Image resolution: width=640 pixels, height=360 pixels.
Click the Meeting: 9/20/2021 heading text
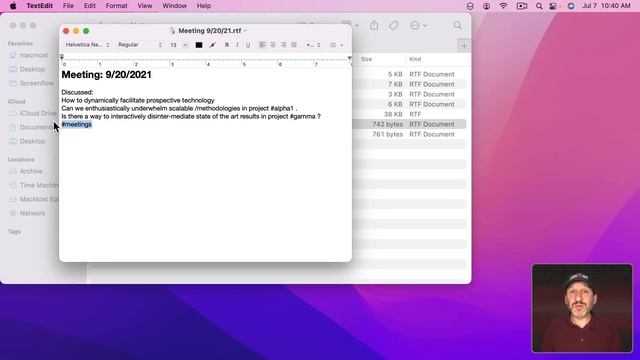click(106, 75)
